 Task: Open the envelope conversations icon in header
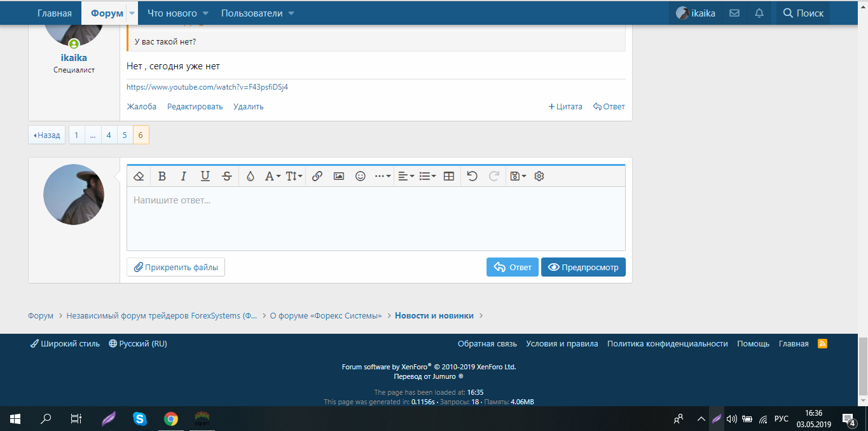pos(734,13)
